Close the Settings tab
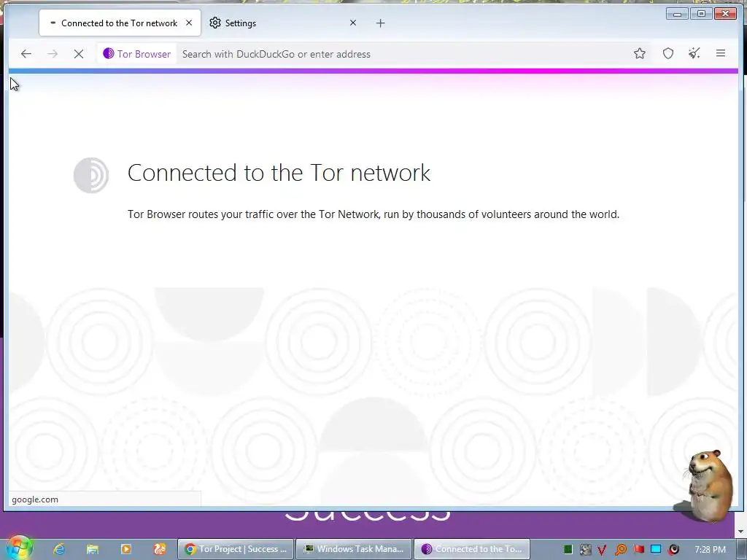 (x=353, y=23)
